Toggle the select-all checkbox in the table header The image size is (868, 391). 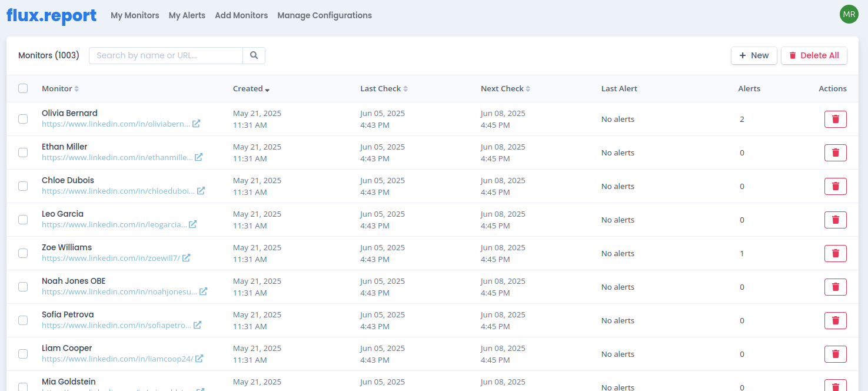click(x=23, y=88)
